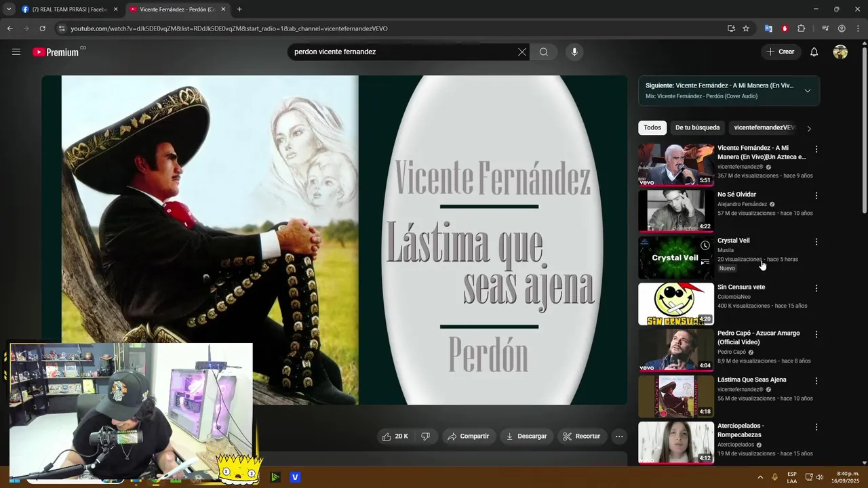Open options for A Mi Manera video
This screenshot has width=868, height=488.
point(816,149)
